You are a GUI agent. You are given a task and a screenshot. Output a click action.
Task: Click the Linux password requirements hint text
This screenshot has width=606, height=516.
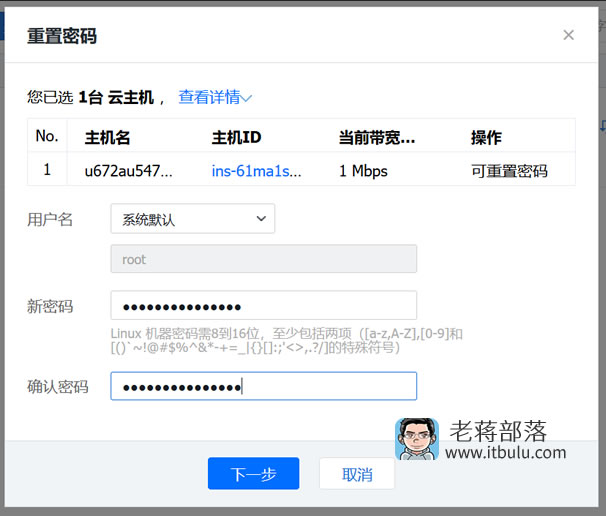(x=287, y=340)
